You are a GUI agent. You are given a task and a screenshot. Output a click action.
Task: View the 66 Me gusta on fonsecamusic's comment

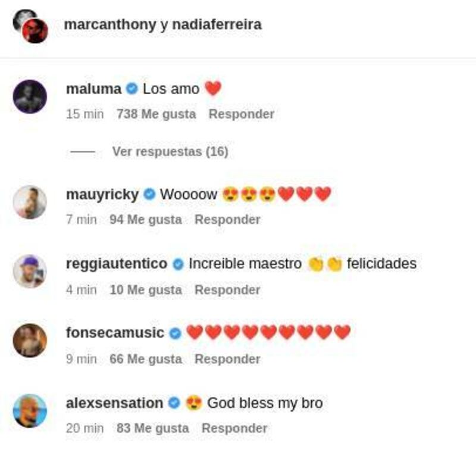[x=146, y=359]
